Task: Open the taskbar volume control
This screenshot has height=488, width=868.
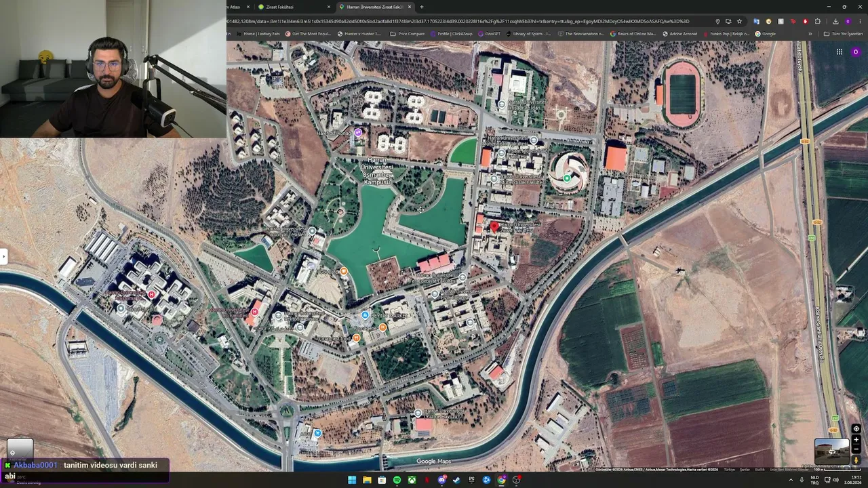Action: (835, 480)
